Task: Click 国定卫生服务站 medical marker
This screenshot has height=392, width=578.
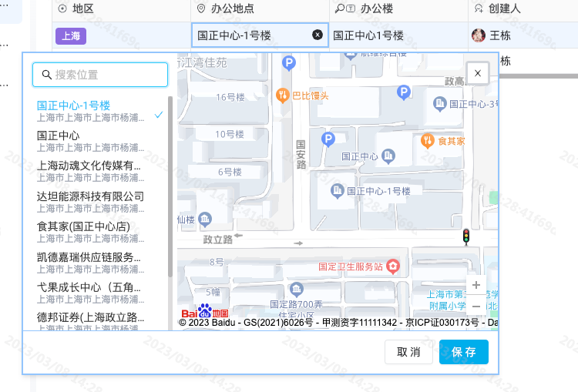Action: (393, 266)
